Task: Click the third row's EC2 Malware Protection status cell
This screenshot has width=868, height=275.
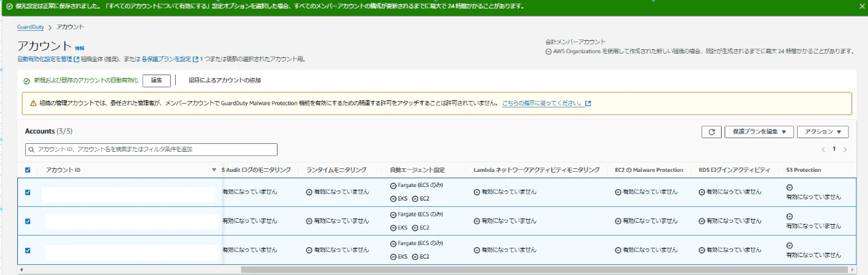Action: (647, 250)
